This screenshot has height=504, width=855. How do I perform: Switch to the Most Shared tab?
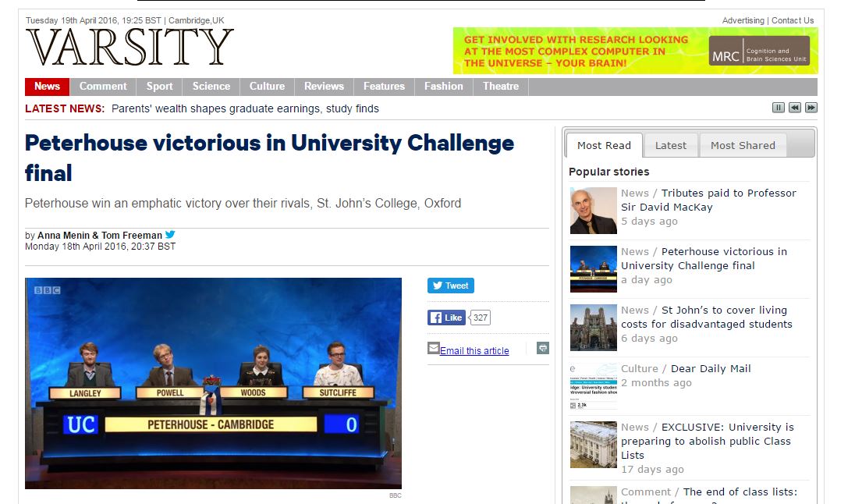click(x=743, y=146)
